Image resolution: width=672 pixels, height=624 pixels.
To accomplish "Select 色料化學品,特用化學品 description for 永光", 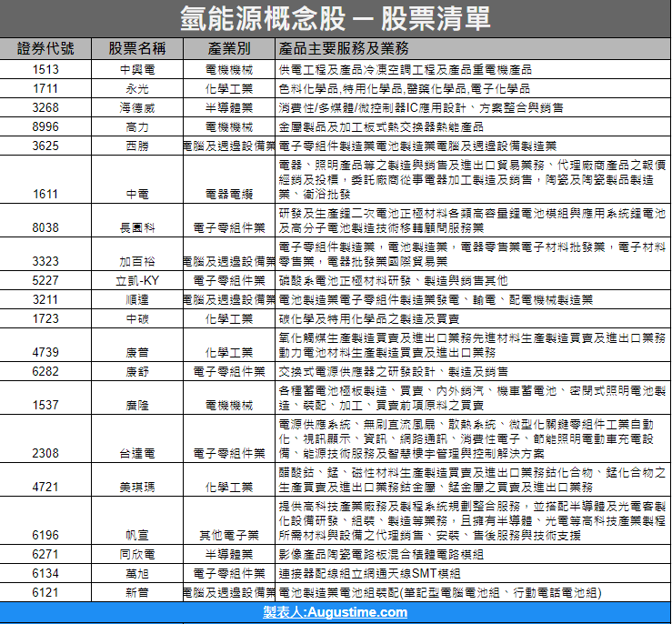I will [x=404, y=89].
